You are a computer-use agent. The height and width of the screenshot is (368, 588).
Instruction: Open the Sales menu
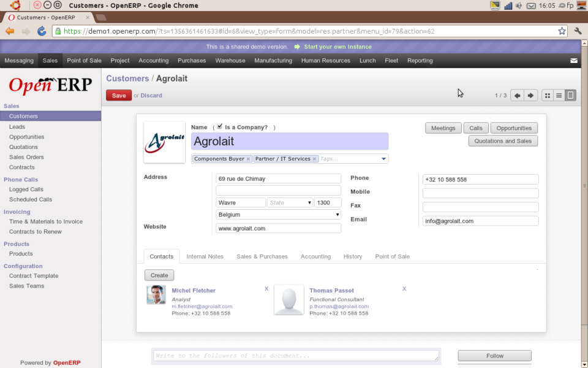click(50, 61)
